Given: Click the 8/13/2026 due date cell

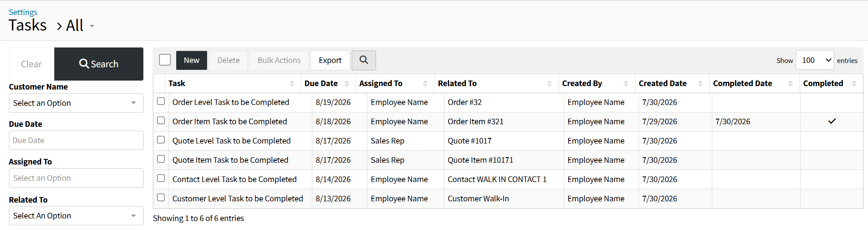Looking at the screenshot, I should [333, 199].
